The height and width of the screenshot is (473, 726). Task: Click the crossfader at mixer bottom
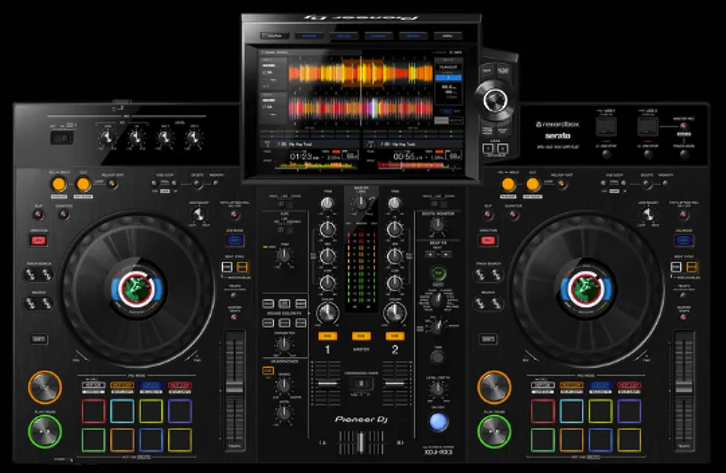pos(361,442)
